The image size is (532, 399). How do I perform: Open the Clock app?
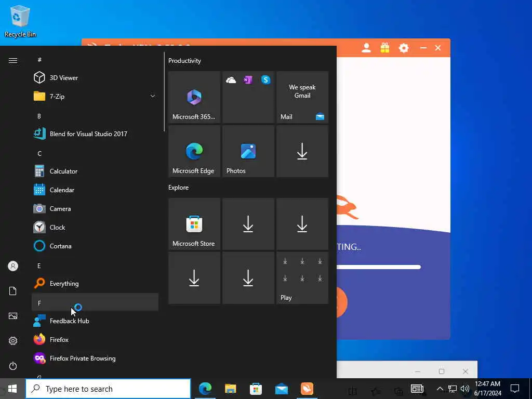click(95, 228)
